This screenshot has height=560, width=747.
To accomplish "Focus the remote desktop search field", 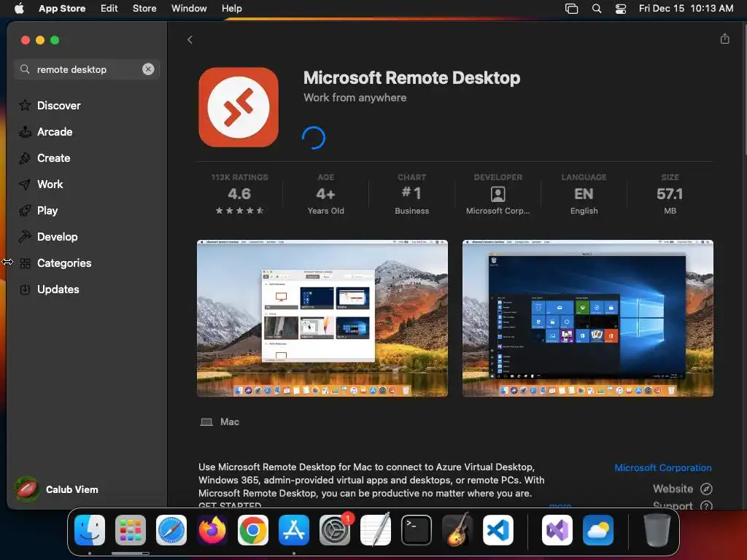I will coord(86,69).
